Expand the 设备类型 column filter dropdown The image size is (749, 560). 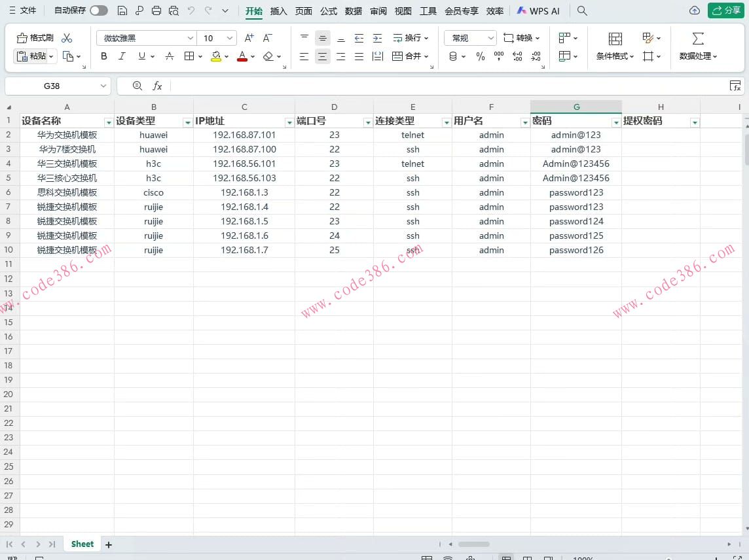(187, 122)
